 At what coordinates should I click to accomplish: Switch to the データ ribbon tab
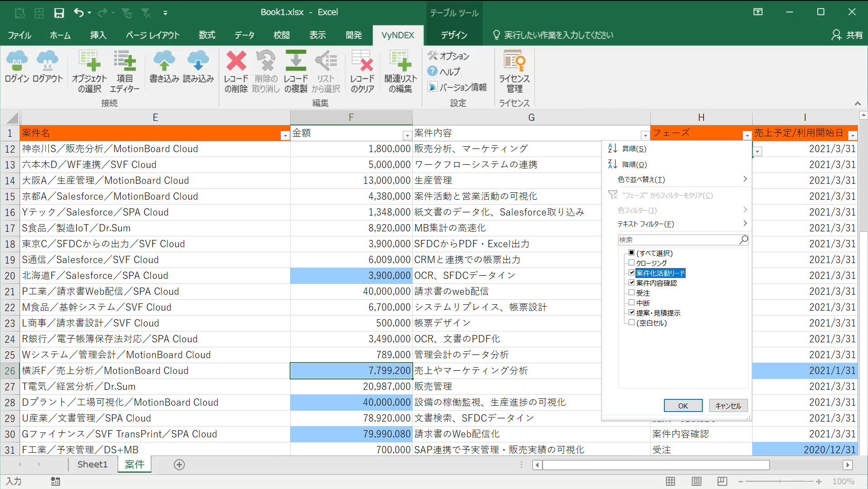[x=244, y=35]
